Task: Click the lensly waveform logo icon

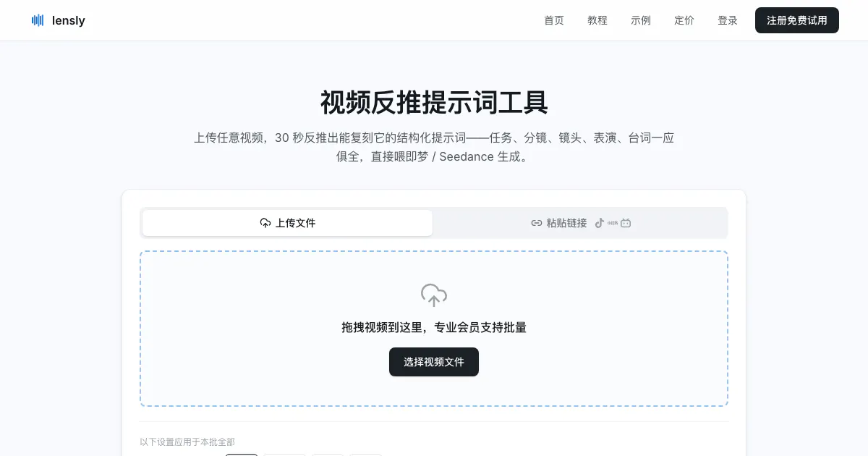Action: pos(38,20)
